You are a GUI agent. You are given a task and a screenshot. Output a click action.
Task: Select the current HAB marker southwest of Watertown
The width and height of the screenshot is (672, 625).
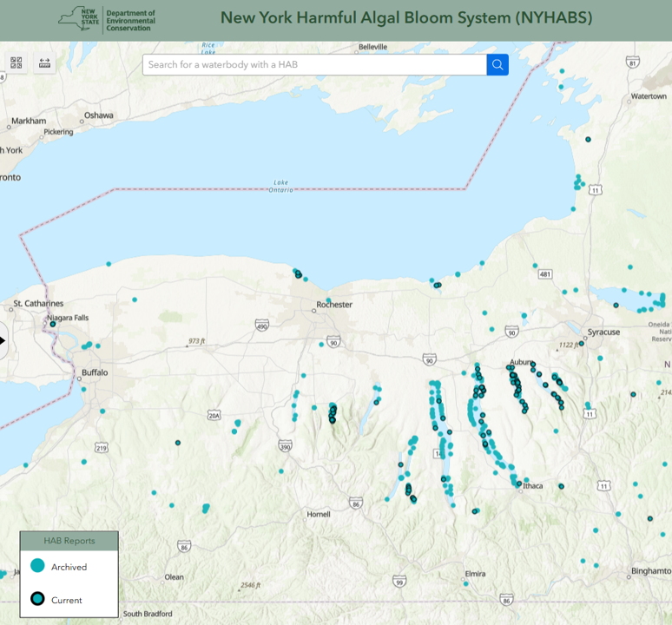[x=588, y=139]
